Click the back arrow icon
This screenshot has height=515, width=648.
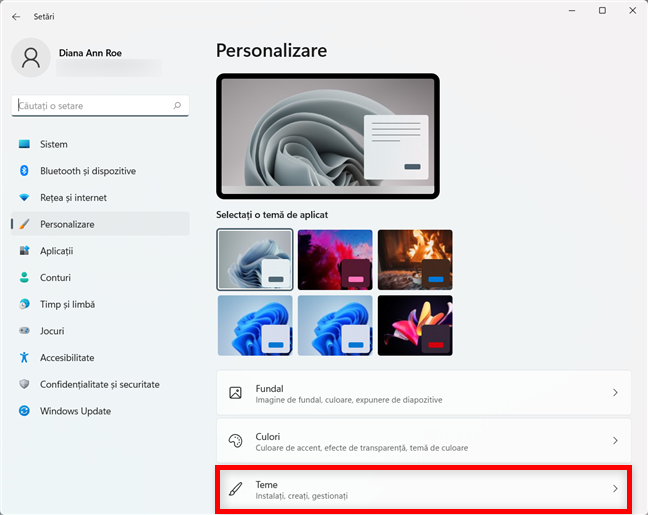coord(16,17)
